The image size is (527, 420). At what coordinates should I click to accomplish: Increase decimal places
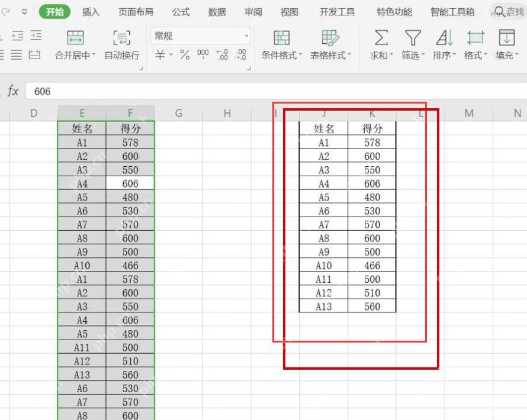click(222, 54)
